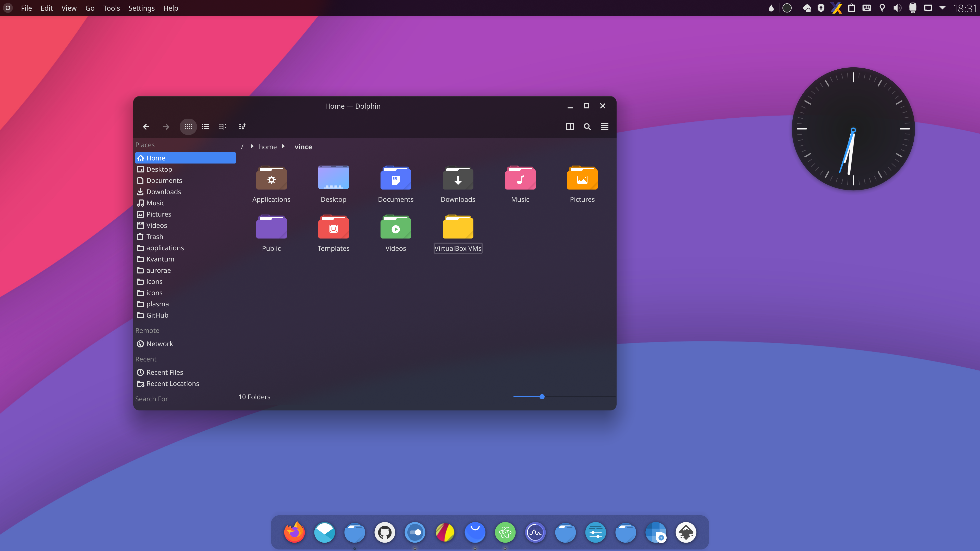The image size is (980, 551).
Task: Open the Go menu
Action: pos(90,8)
